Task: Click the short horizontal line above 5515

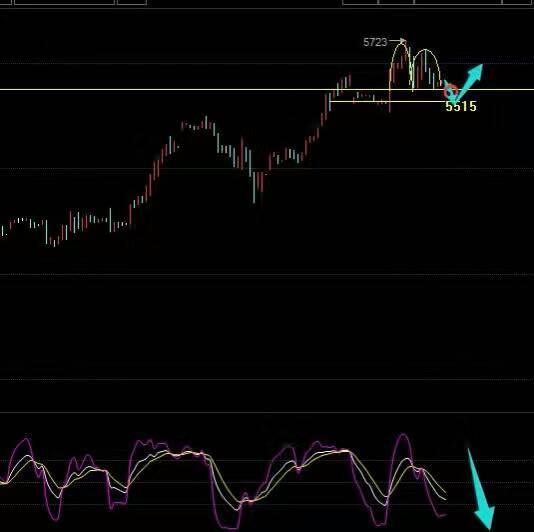Action: coord(387,101)
